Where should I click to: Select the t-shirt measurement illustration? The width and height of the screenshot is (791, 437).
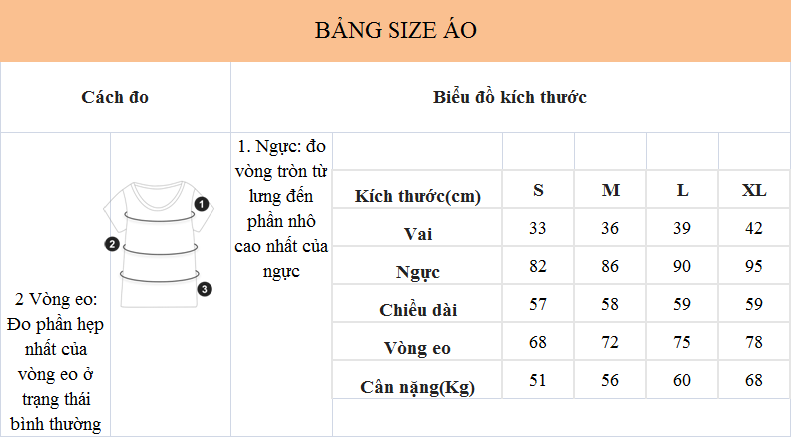(x=158, y=244)
